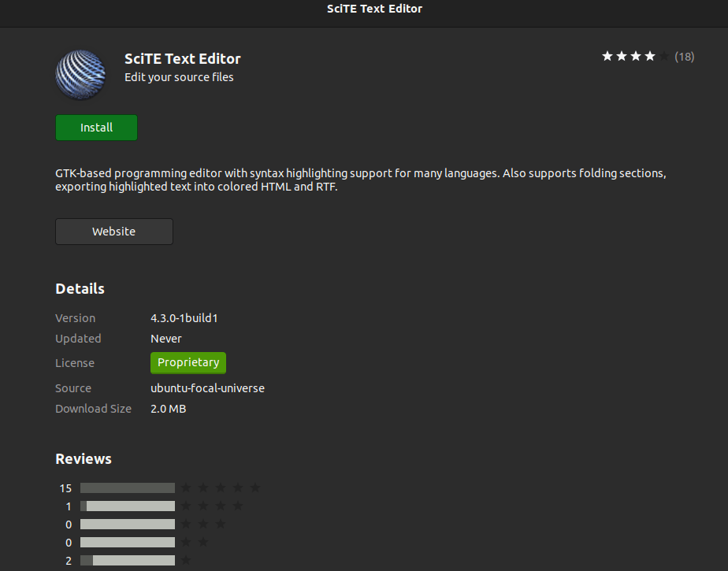The width and height of the screenshot is (728, 571).
Task: Click the title bar text SciTE Text Editor
Action: pyautogui.click(x=374, y=9)
